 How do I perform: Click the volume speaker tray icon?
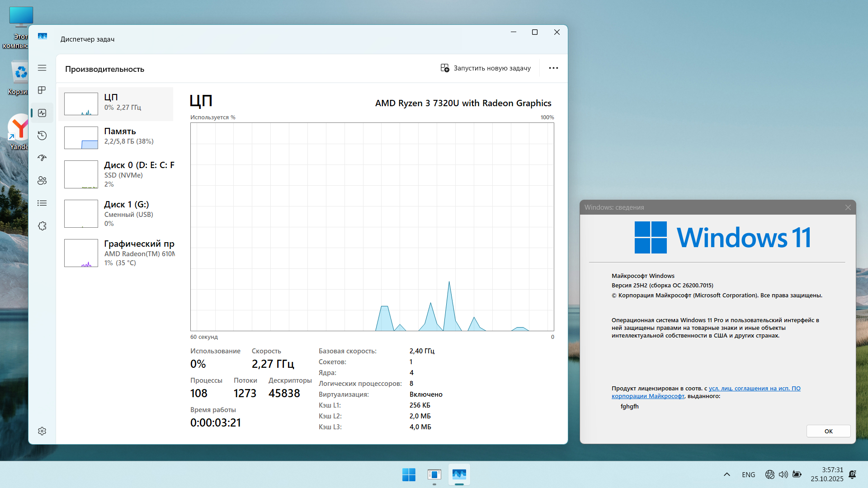783,474
